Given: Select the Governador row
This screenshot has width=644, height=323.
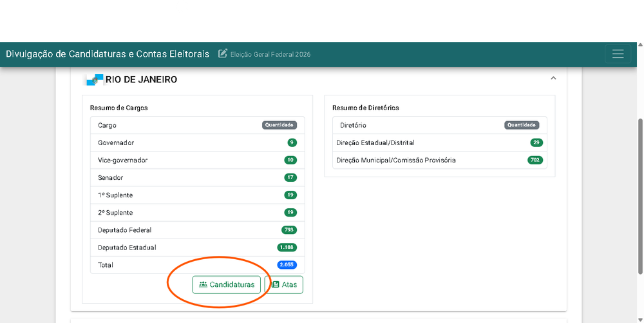Looking at the screenshot, I should pos(198,142).
